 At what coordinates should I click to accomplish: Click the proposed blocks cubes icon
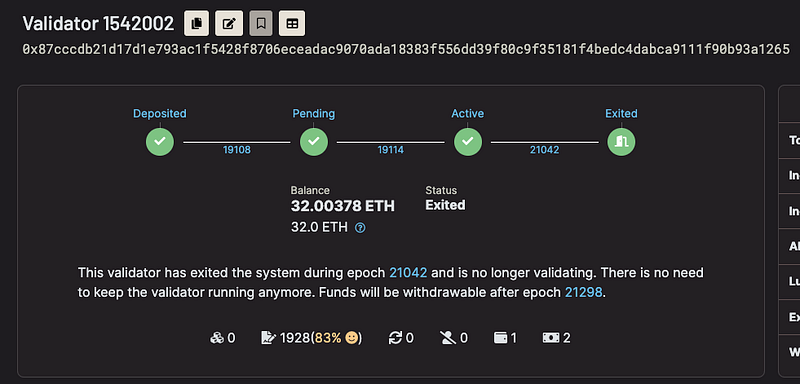[x=217, y=338]
